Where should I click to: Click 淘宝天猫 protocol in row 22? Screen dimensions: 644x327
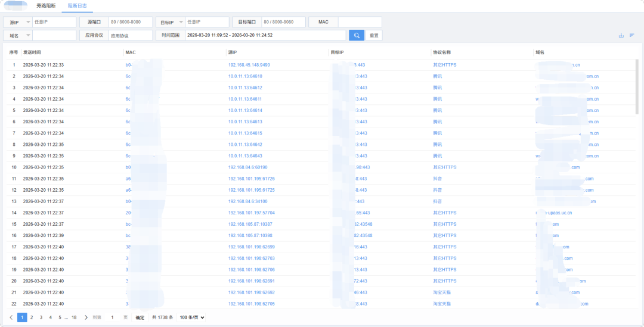(442, 304)
